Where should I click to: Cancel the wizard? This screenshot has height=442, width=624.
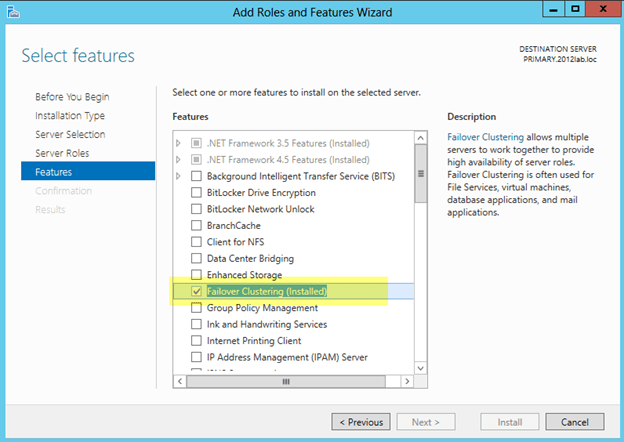[x=574, y=421]
